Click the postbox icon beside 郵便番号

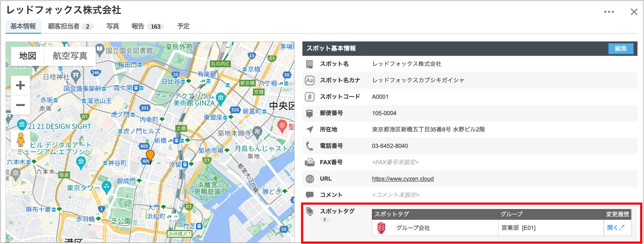coord(310,113)
